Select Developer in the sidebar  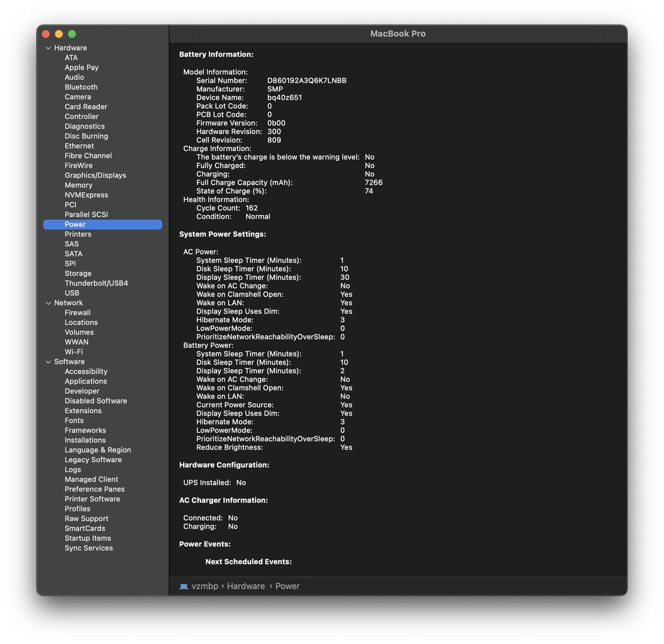click(x=82, y=391)
